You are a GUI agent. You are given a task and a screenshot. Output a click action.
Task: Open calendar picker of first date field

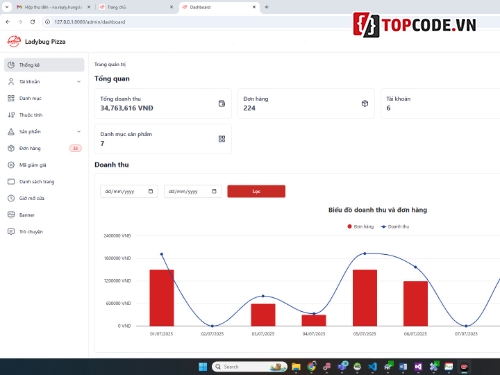pos(151,191)
